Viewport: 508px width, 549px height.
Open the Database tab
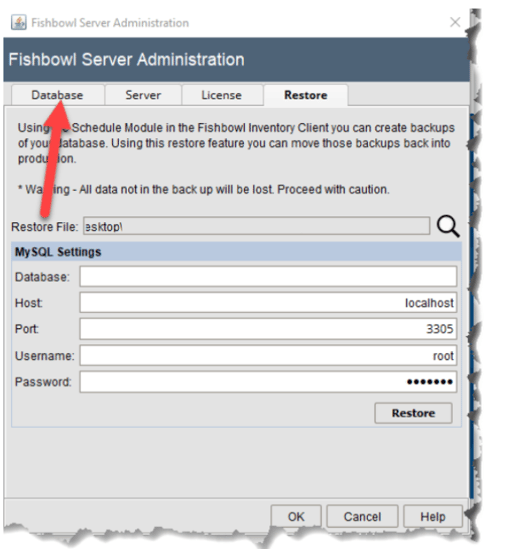[58, 95]
